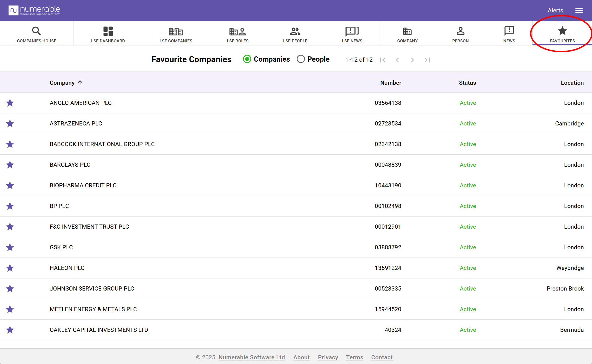Open the hamburger menu icon
This screenshot has width=592, height=364.
pos(579,10)
